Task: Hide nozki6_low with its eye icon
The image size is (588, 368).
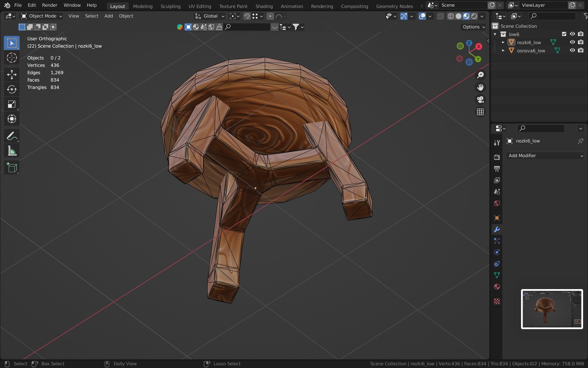Action: click(x=572, y=42)
